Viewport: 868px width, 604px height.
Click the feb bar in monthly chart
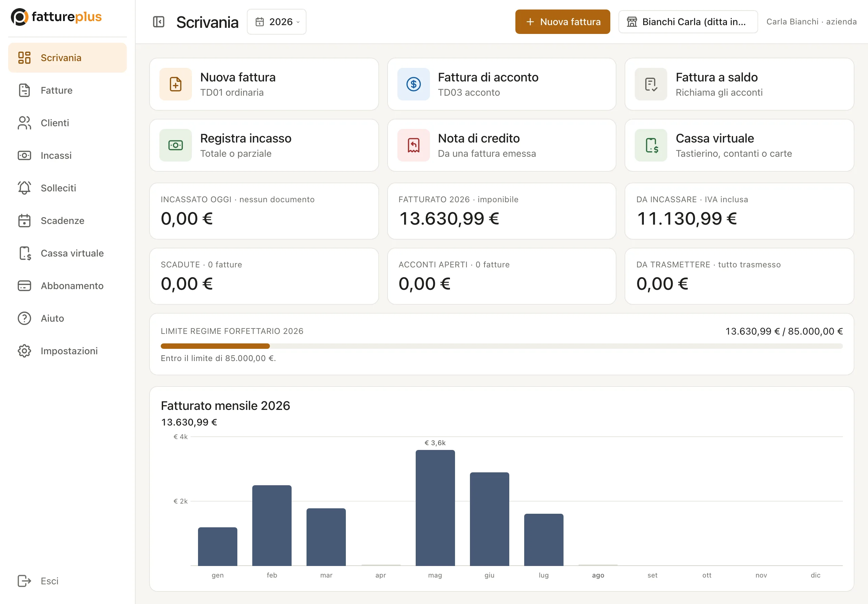[x=272, y=526]
